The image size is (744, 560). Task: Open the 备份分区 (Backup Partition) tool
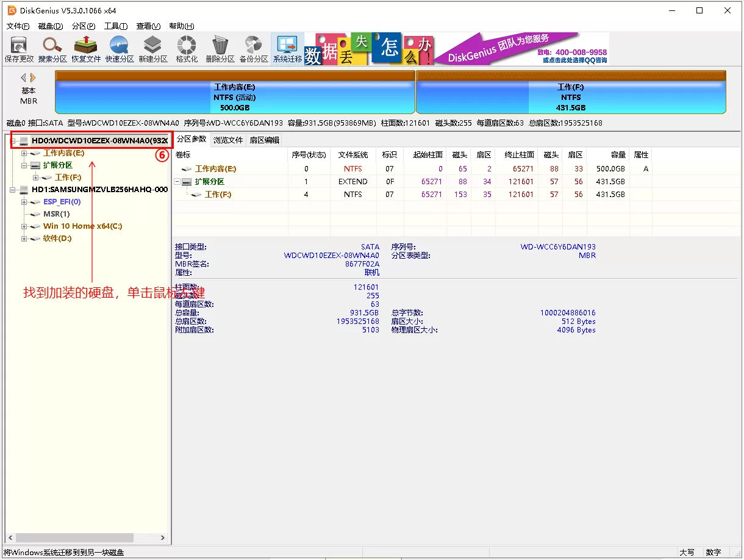[x=254, y=49]
